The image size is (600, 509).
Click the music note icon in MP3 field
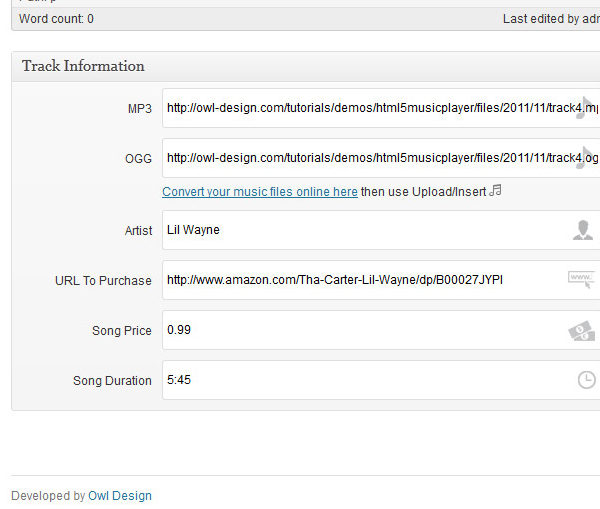click(x=585, y=108)
